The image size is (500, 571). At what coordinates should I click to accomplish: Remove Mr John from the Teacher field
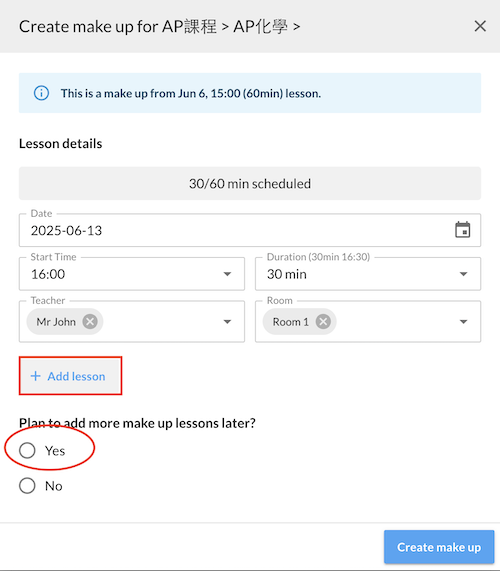90,322
